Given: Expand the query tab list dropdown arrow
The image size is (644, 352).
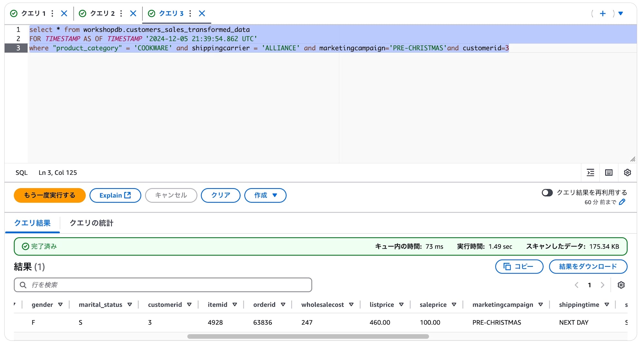Looking at the screenshot, I should [x=620, y=14].
